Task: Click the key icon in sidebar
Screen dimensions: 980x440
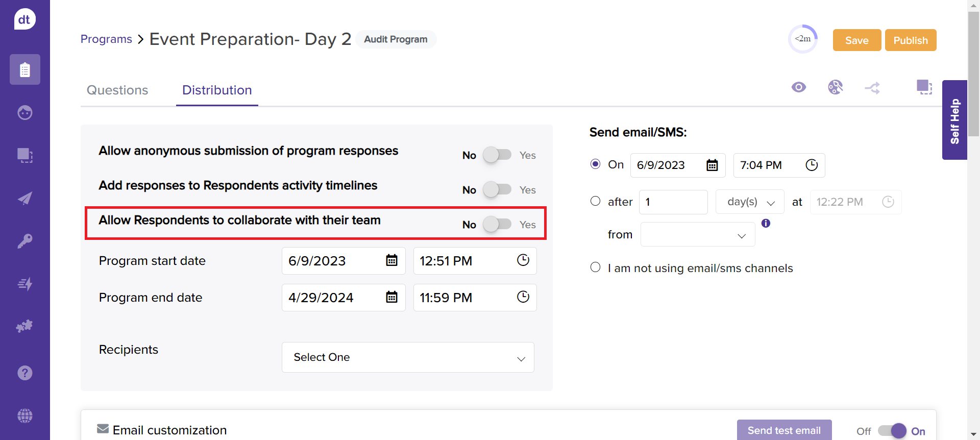Action: pyautogui.click(x=24, y=241)
